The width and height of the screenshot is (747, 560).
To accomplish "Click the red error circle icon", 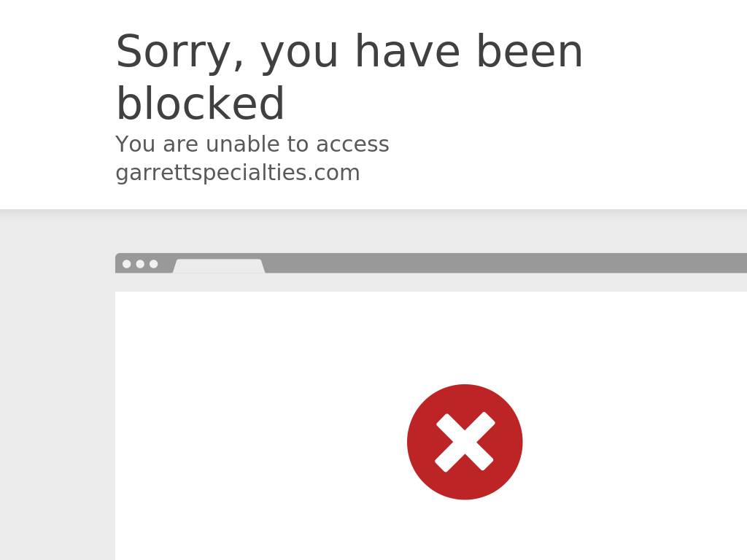I will click(465, 442).
